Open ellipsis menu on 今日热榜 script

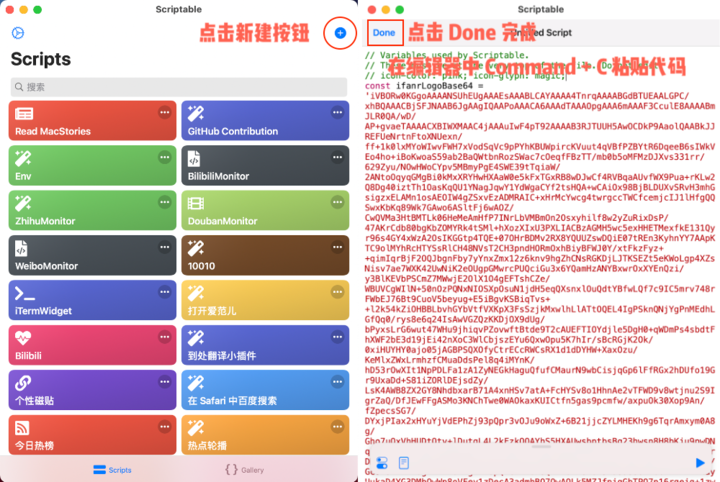164,427
